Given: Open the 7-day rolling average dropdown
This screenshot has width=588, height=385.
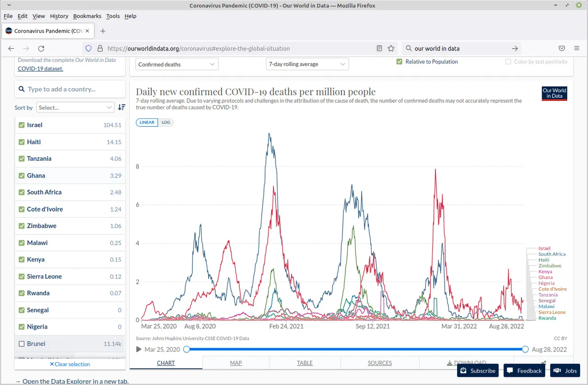Looking at the screenshot, I should pyautogui.click(x=307, y=64).
